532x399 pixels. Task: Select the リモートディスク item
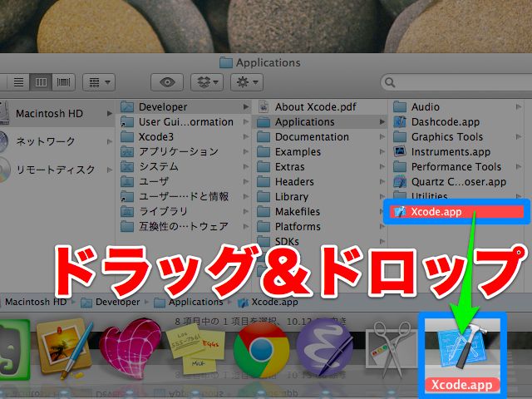point(57,170)
